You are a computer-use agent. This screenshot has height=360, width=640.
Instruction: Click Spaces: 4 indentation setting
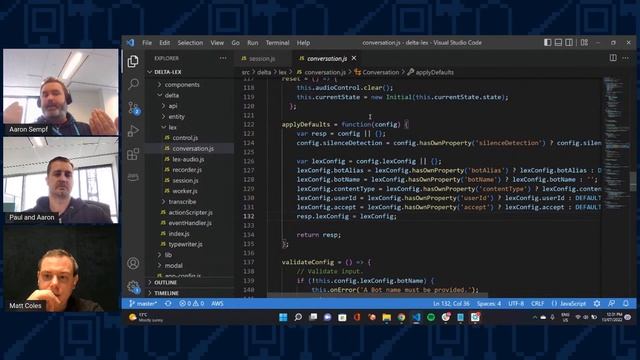[489, 304]
